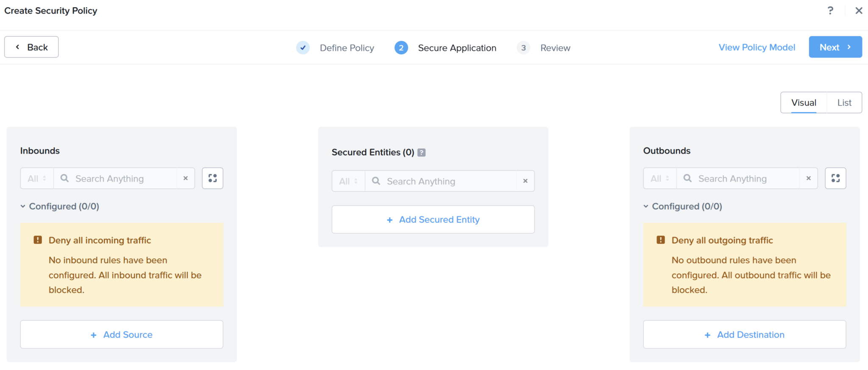Open the Secured Entities help tooltip icon
868x370 pixels.
click(x=421, y=152)
